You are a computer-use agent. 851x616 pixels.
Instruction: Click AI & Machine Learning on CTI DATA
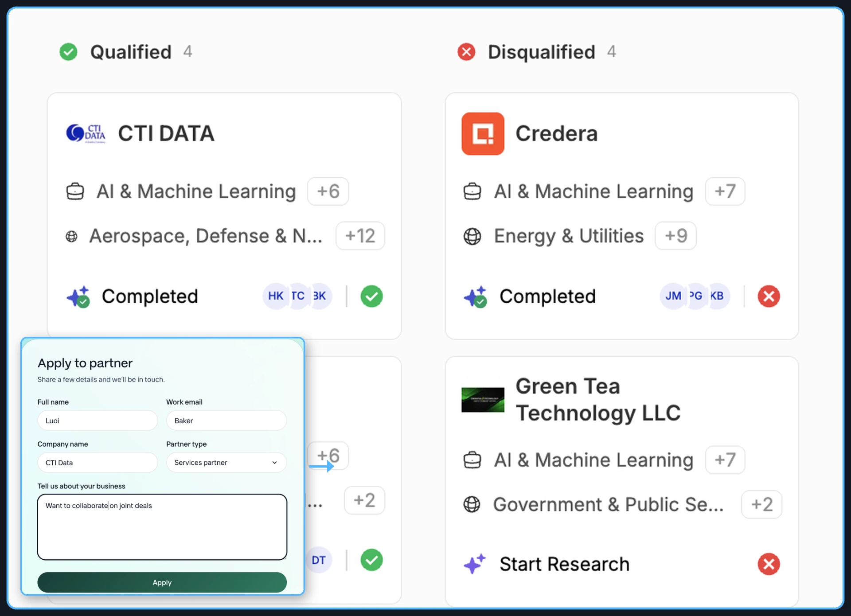pyautogui.click(x=196, y=191)
